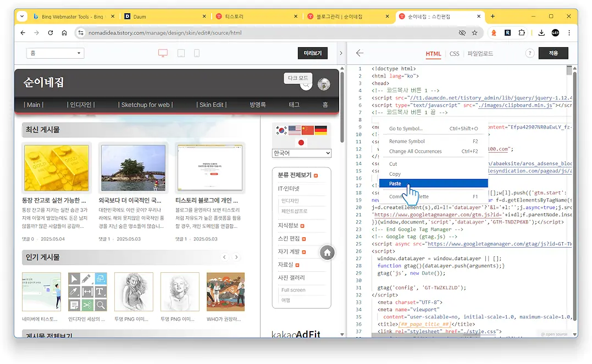The image size is (592, 364).
Task: Open the tab search chevron button
Action: (22, 16)
